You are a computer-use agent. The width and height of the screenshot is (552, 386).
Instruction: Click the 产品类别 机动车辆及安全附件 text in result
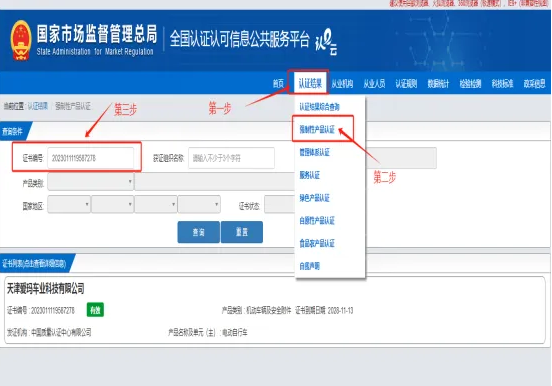257,310
